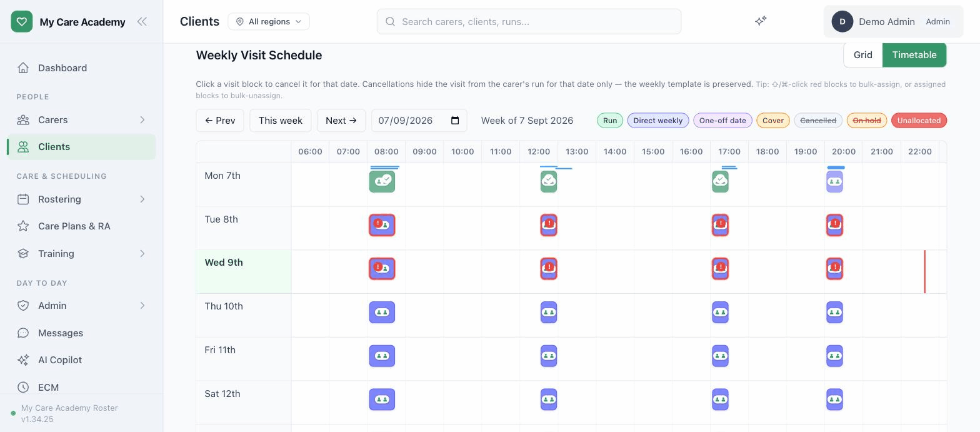Expand the Rostering submenu chevron
The image size is (980, 432).
pos(142,199)
